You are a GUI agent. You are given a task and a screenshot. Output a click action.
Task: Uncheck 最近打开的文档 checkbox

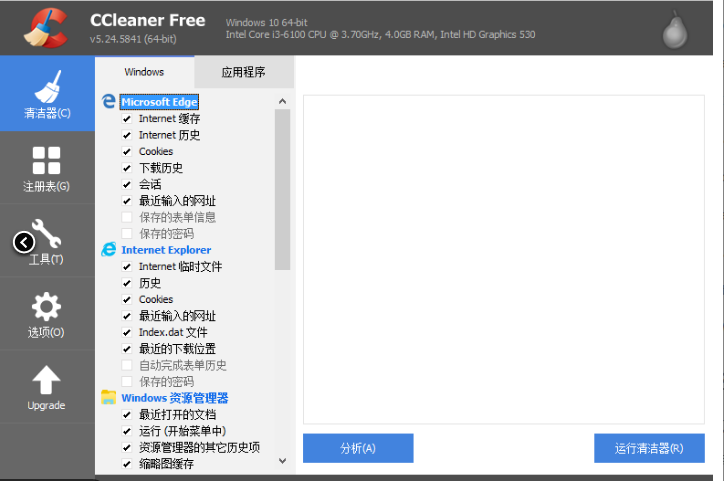pos(127,415)
